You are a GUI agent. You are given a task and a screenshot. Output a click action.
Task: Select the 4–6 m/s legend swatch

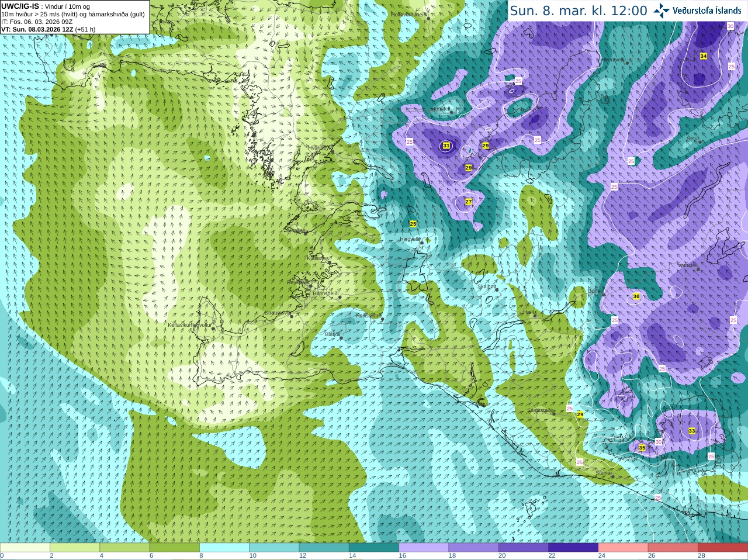click(124, 548)
